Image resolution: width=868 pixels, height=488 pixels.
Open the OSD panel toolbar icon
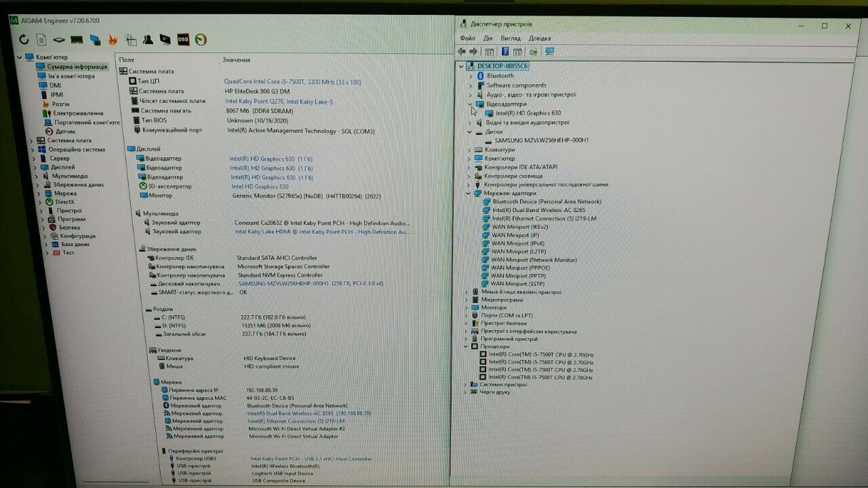click(x=183, y=40)
